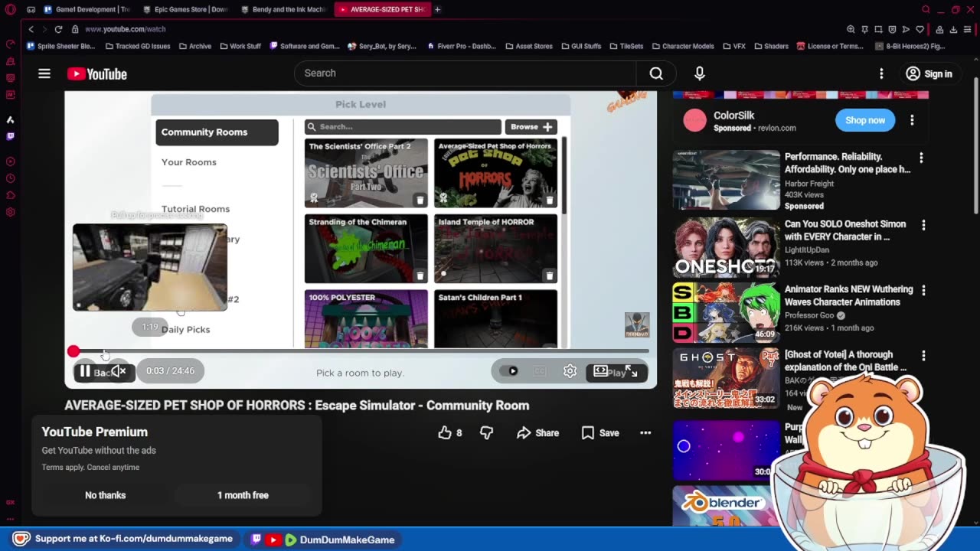The image size is (980, 551).
Task: Click Shop now on ColorSilk ad
Action: pos(865,120)
